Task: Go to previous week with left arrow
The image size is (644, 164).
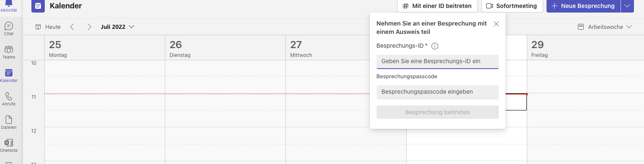Action: (x=72, y=27)
